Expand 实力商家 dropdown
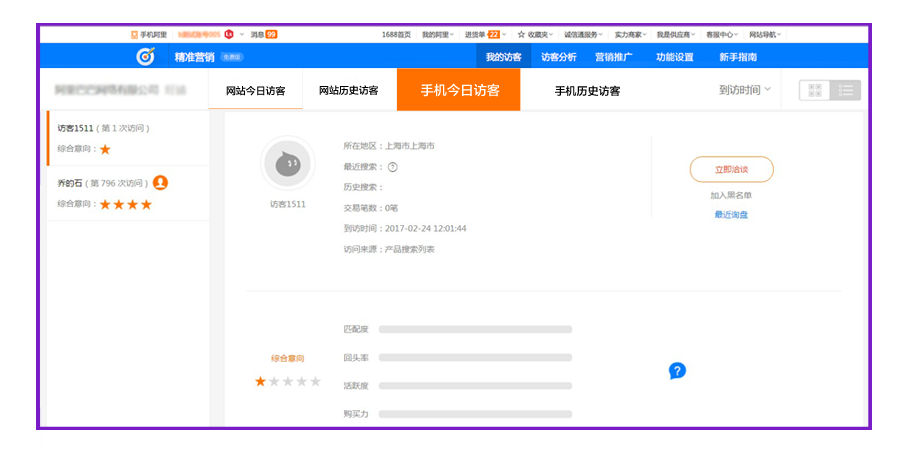The width and height of the screenshot is (922, 476). pyautogui.click(x=630, y=35)
